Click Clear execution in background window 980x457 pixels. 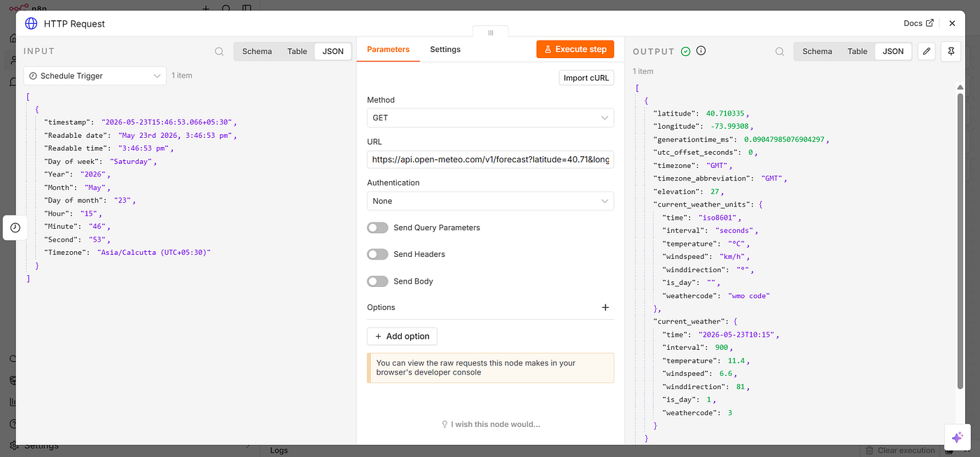[x=900, y=450]
